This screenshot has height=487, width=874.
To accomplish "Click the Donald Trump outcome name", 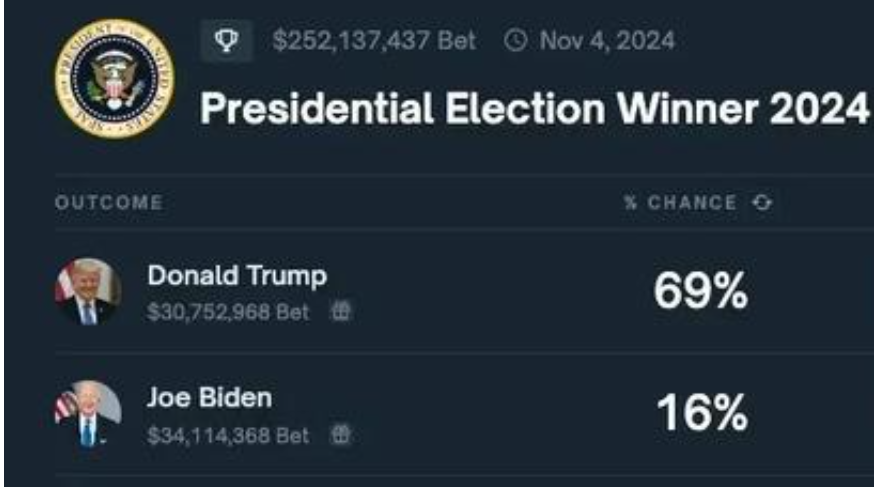I will (237, 275).
